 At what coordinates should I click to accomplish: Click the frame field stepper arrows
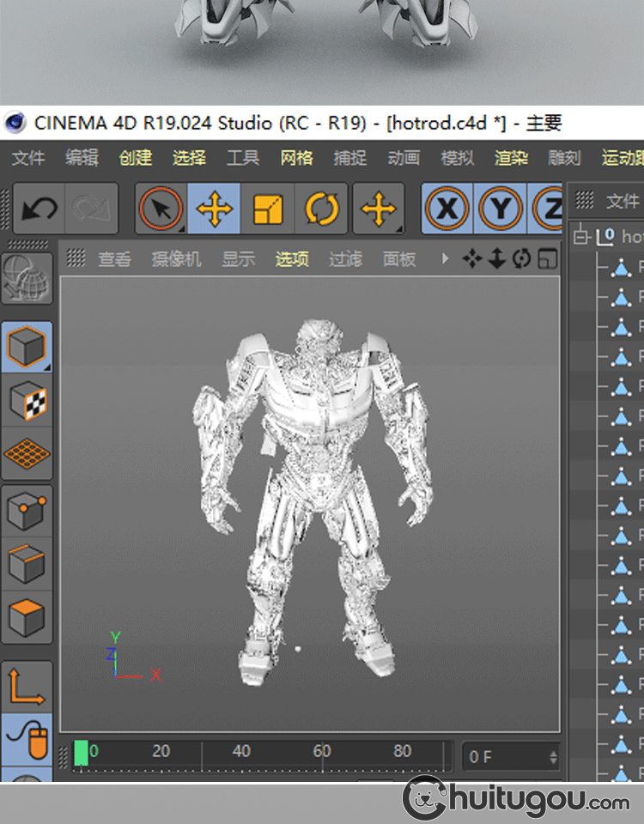tap(552, 757)
